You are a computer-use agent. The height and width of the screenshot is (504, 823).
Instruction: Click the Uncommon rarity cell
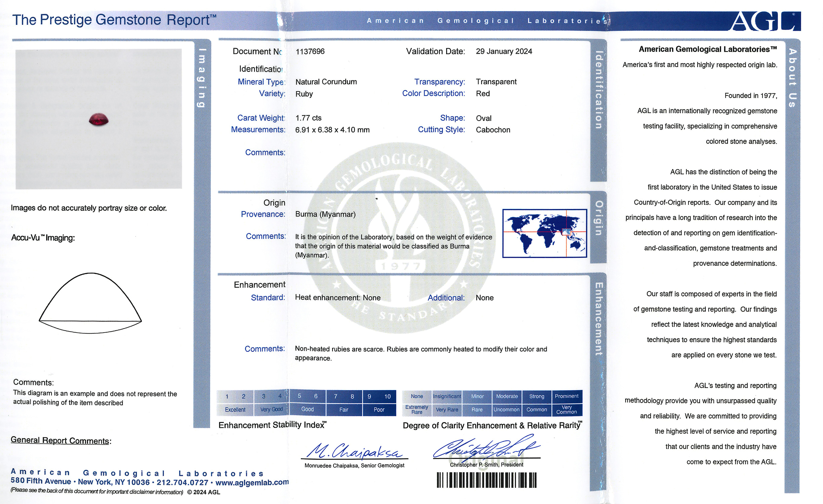pos(507,410)
